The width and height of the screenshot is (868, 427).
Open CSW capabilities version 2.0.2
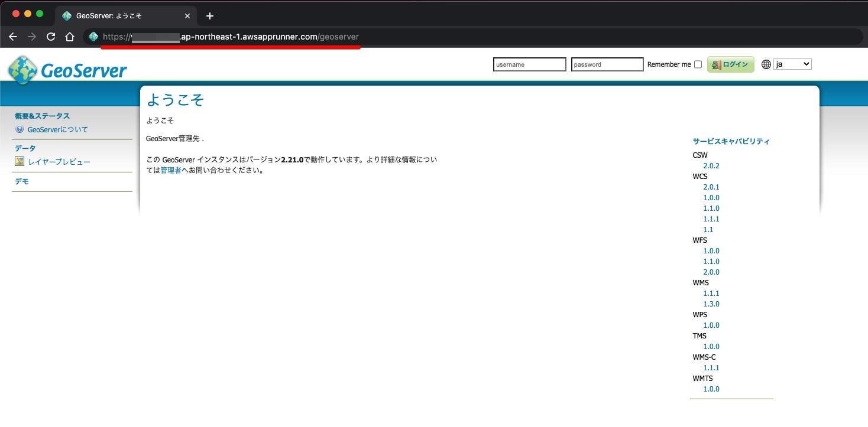[x=711, y=165]
